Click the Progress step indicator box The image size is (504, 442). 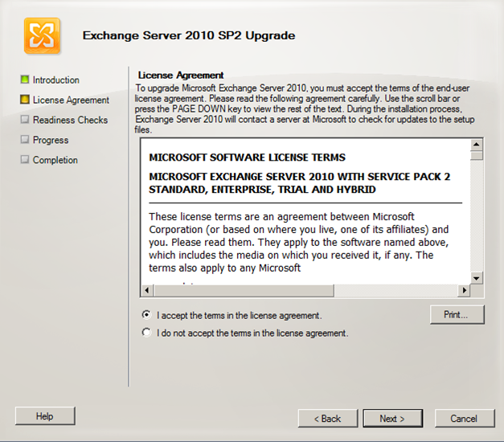[25, 140]
